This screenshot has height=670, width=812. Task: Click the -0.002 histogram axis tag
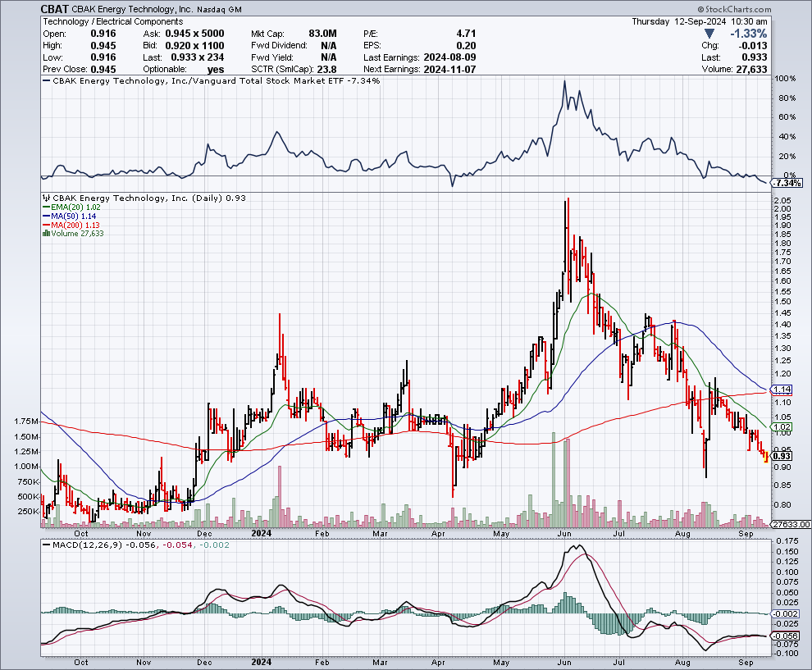pos(785,613)
